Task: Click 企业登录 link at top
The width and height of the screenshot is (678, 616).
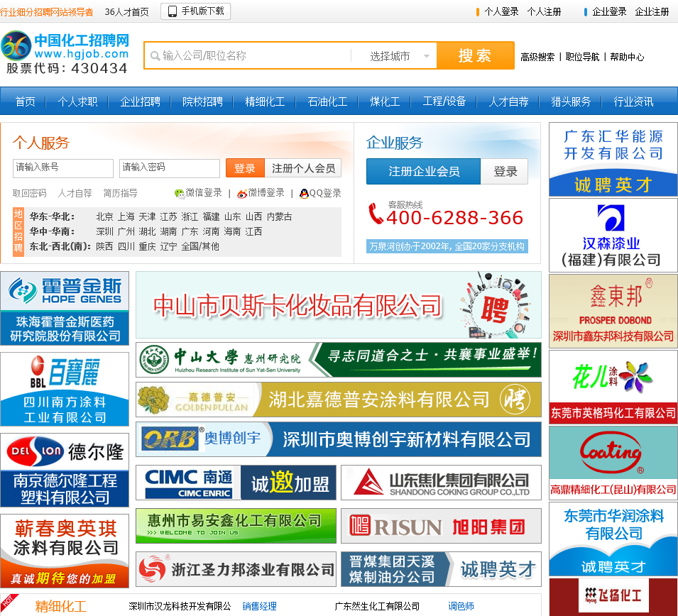Action: pyautogui.click(x=609, y=11)
